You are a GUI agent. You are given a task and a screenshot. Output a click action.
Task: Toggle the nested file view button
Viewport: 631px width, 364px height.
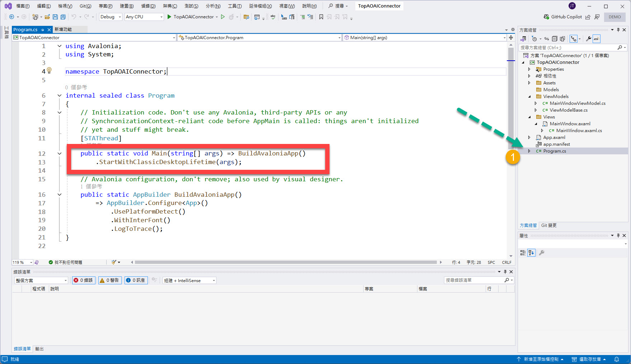point(574,39)
